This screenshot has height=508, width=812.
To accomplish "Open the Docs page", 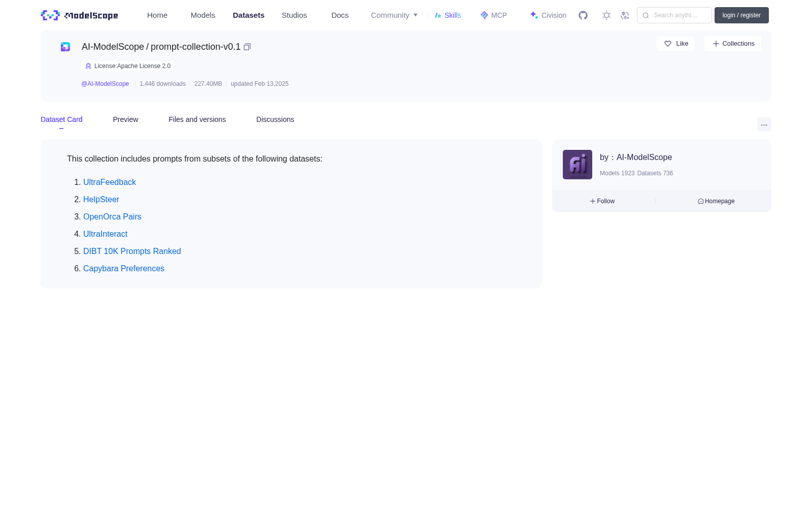I will pyautogui.click(x=340, y=15).
